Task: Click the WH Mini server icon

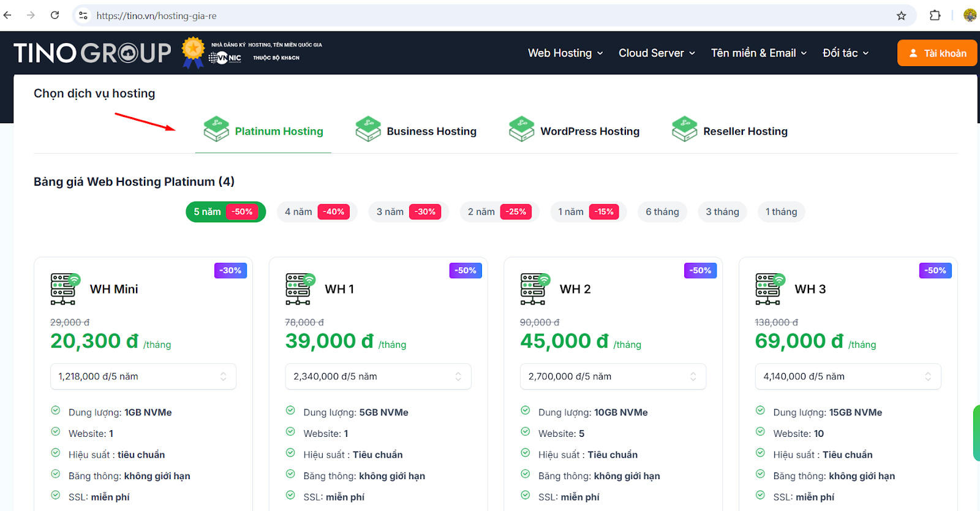Action: pos(65,289)
